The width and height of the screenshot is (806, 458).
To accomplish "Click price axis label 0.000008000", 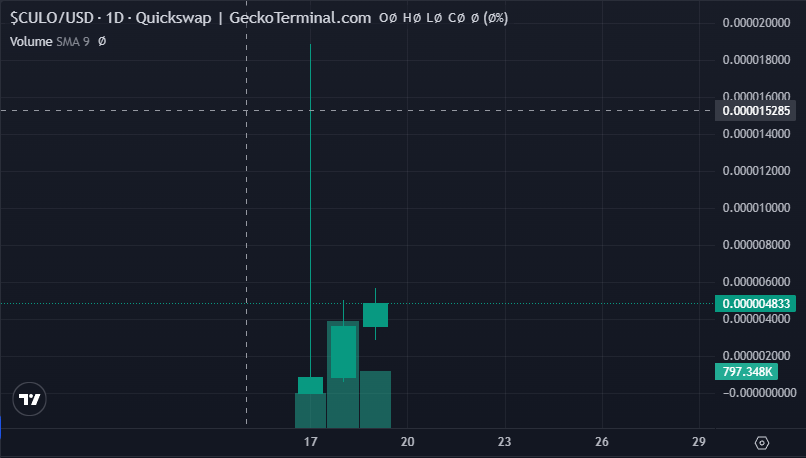I will [756, 245].
